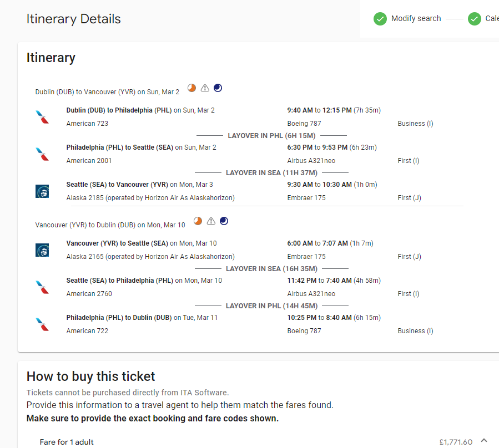Screen dimensions: 499x448
Task: Click the £1,771.60 fare total
Action: pyautogui.click(x=456, y=442)
